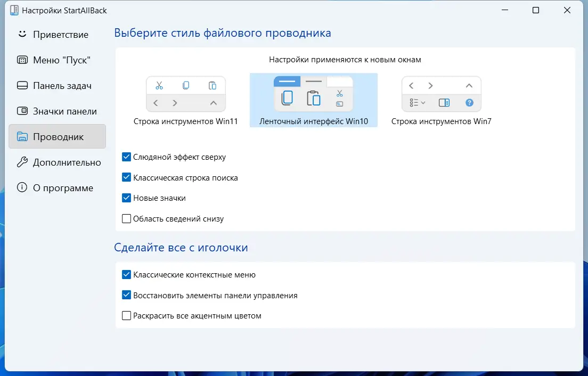Open the Меню "Пуск" settings page
The width and height of the screenshot is (588, 376).
pos(57,60)
